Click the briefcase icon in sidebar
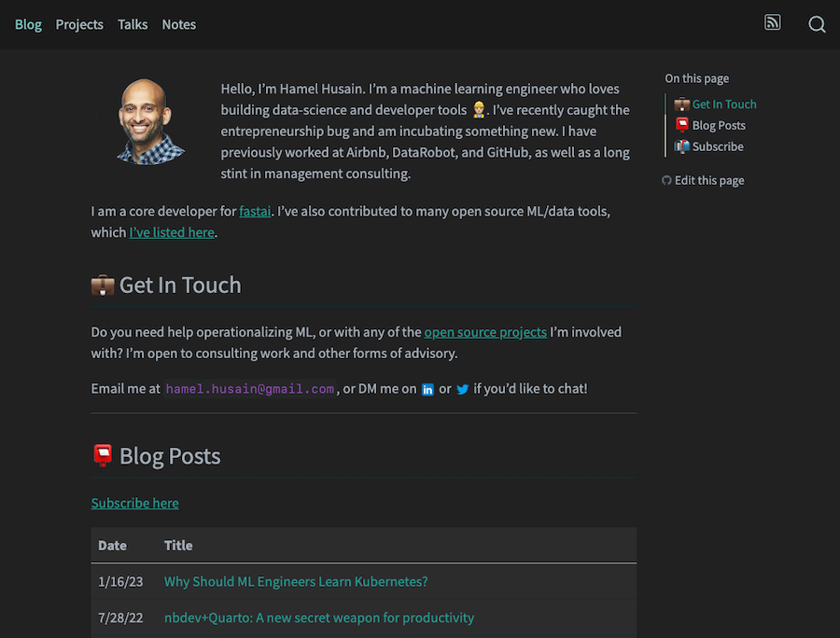840x638 pixels. pos(682,104)
